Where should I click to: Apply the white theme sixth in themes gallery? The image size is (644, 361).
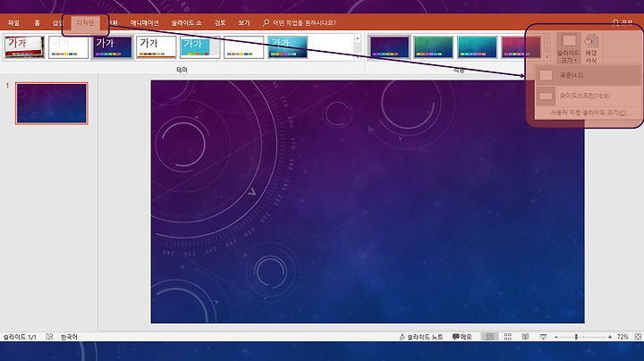tap(244, 47)
